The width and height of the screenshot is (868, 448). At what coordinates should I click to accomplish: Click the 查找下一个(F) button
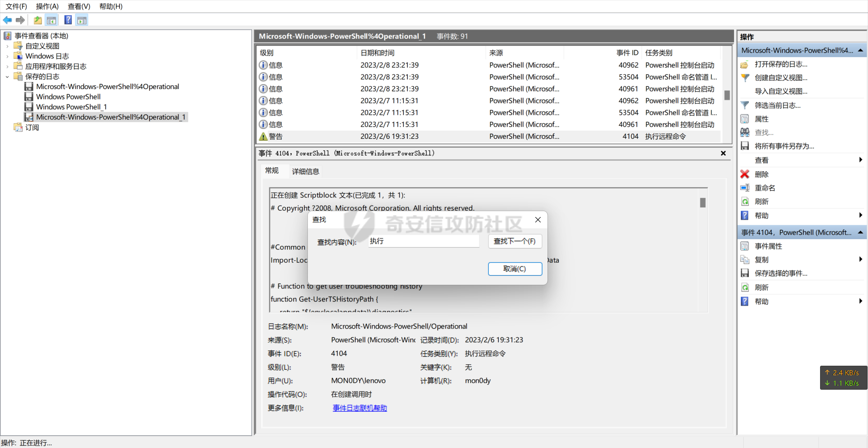pyautogui.click(x=514, y=241)
